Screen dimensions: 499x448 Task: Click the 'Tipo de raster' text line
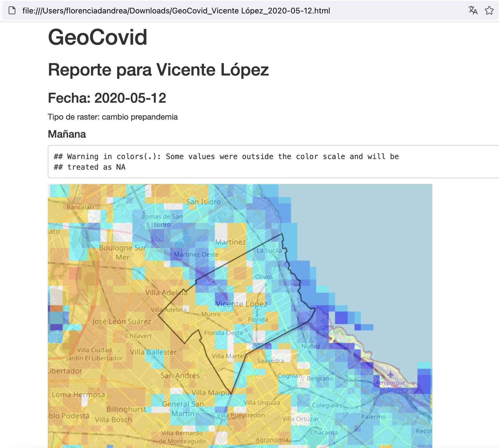click(112, 117)
